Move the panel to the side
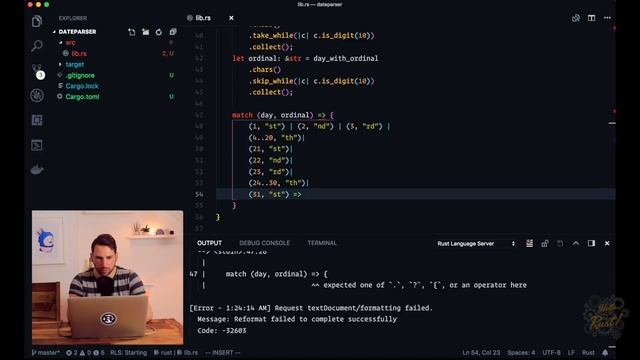 pos(591,243)
